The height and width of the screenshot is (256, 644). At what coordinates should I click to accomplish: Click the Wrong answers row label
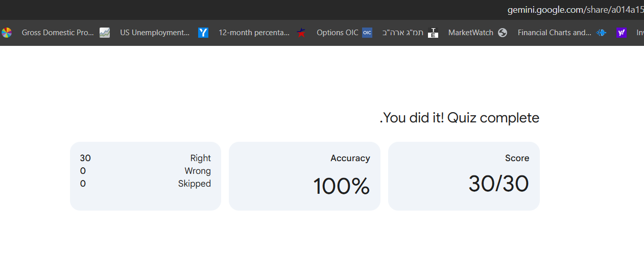(198, 171)
